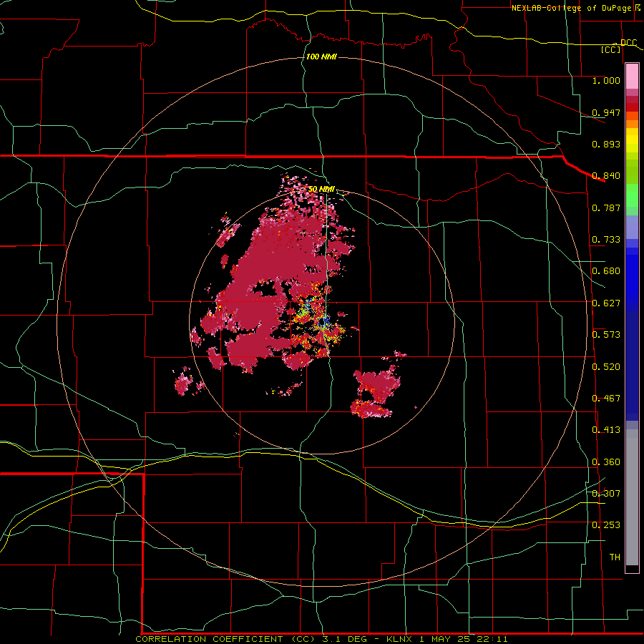
Task: Click the DCC label above the color scale
Action: [628, 43]
